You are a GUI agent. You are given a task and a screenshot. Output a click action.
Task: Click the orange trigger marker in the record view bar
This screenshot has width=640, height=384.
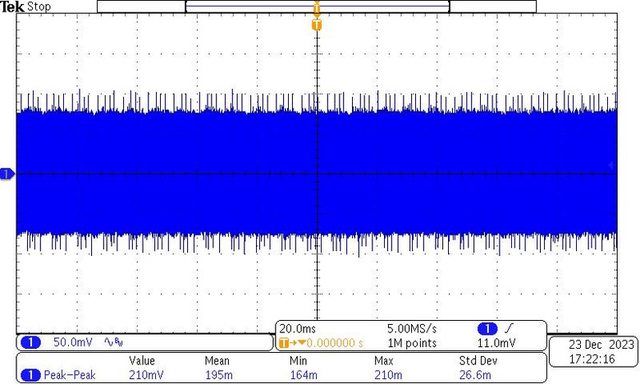click(x=317, y=8)
